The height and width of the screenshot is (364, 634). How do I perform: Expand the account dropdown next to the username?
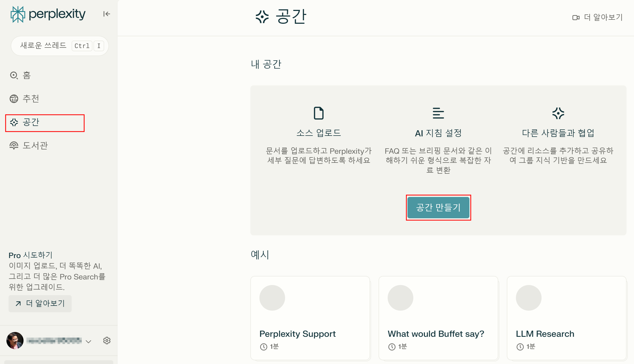click(89, 341)
